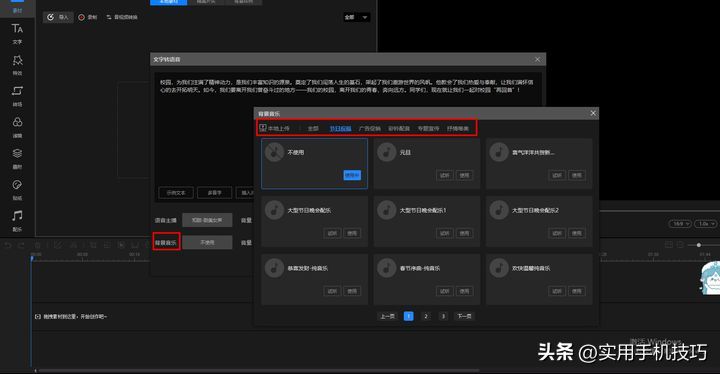This screenshot has height=374, width=720.
Task: Use the 元旦 track
Action: click(464, 175)
